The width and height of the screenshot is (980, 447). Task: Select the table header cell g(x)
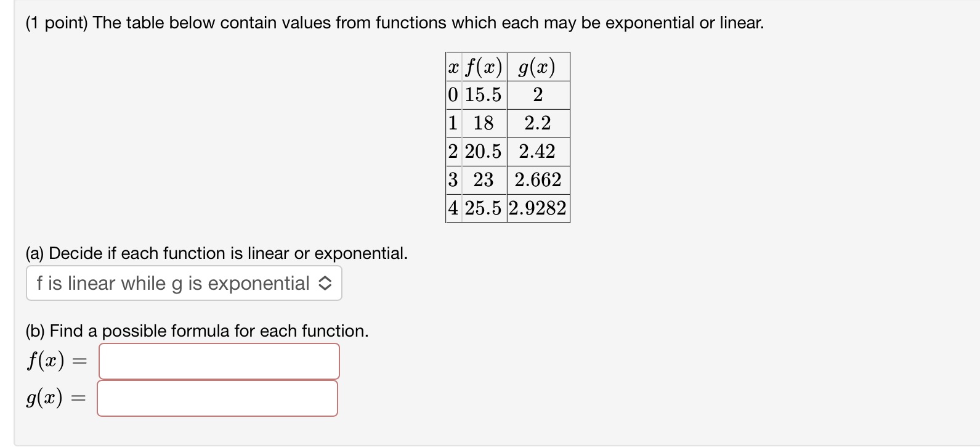click(538, 67)
